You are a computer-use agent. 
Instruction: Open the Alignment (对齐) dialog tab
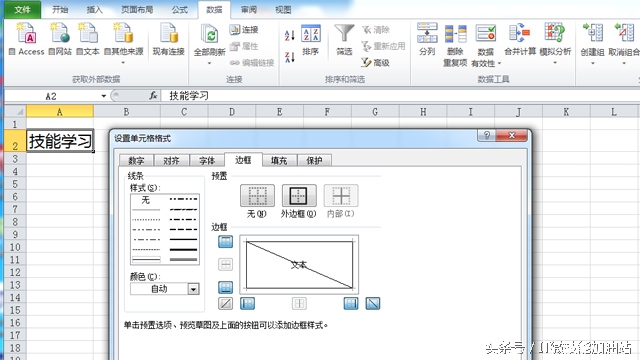pos(171,160)
